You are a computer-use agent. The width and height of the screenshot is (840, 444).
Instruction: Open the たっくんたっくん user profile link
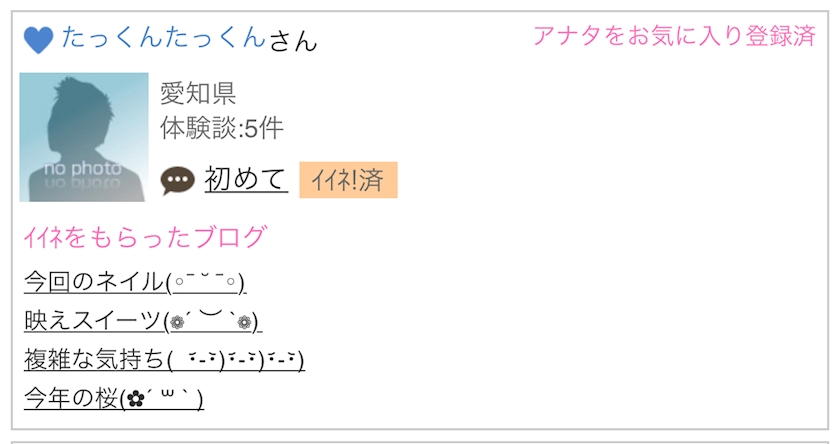[x=164, y=38]
